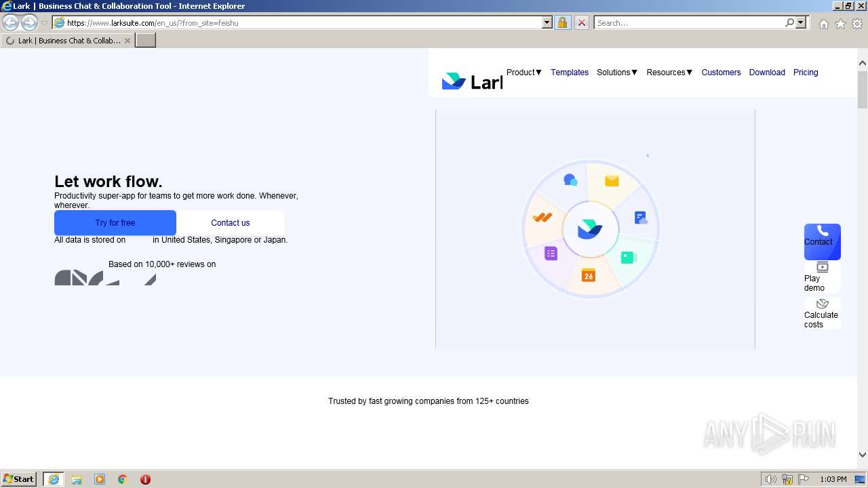The image size is (868, 488).
Task: Click the volume icon in system tray
Action: [770, 479]
